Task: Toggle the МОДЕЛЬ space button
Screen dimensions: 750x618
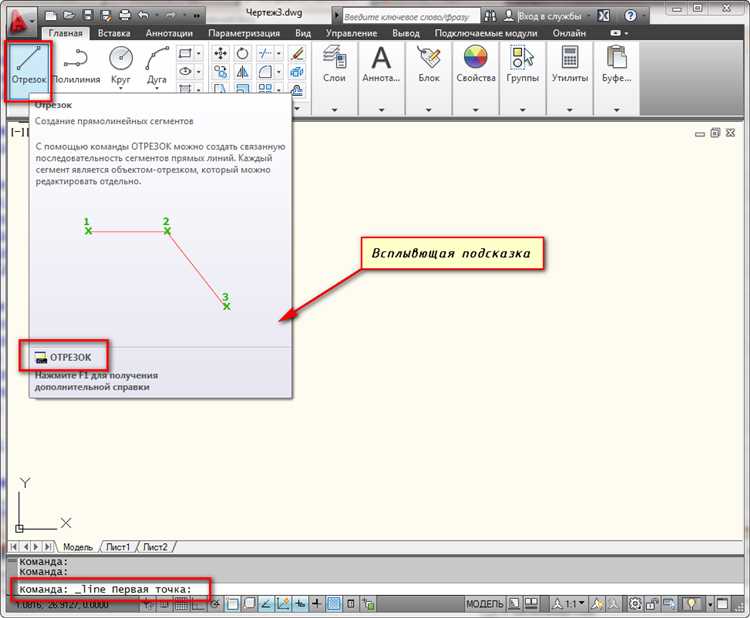Action: coord(484,604)
